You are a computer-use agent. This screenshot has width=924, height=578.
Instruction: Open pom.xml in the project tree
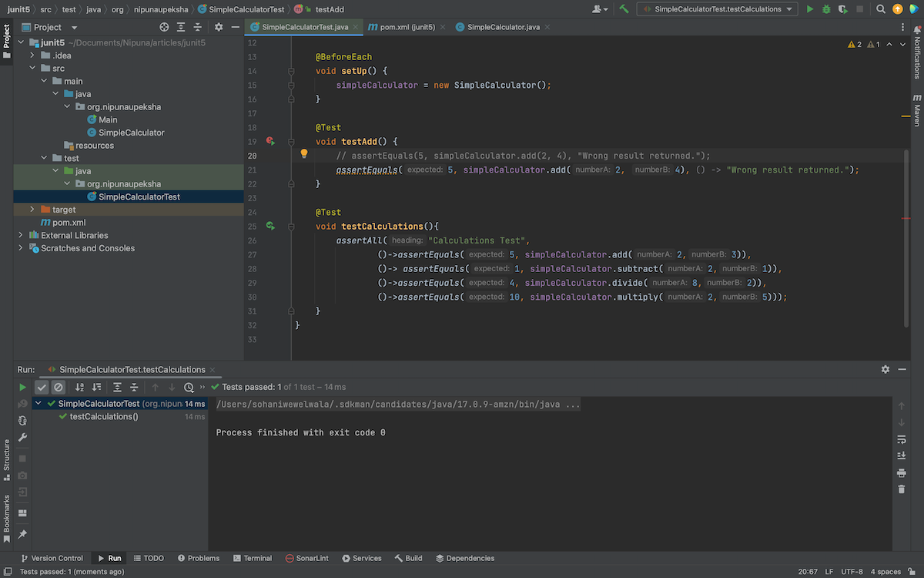point(69,223)
